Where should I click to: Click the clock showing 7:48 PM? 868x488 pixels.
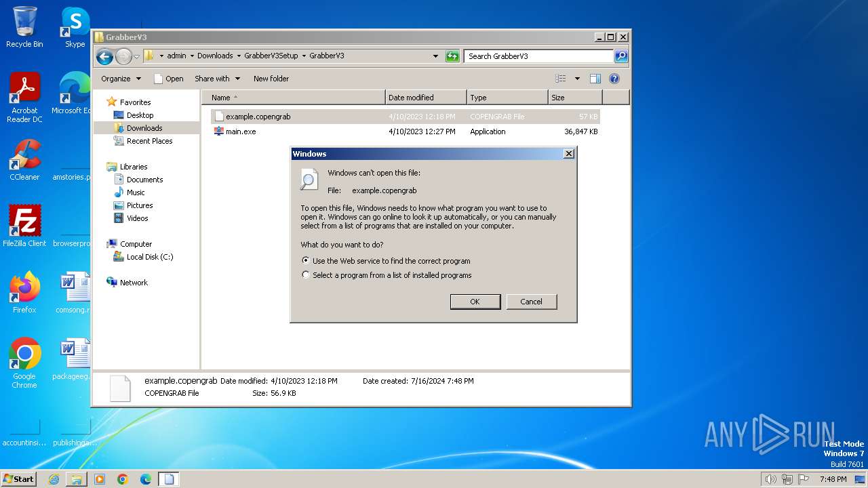point(833,479)
